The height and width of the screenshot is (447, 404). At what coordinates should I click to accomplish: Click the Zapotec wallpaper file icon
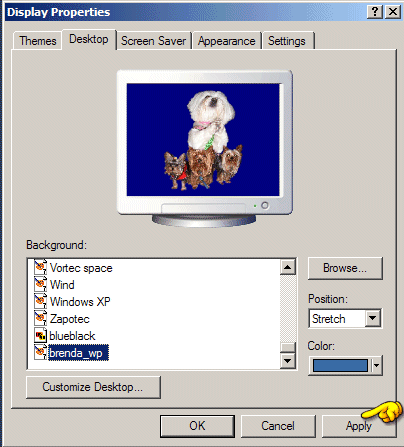pos(40,318)
